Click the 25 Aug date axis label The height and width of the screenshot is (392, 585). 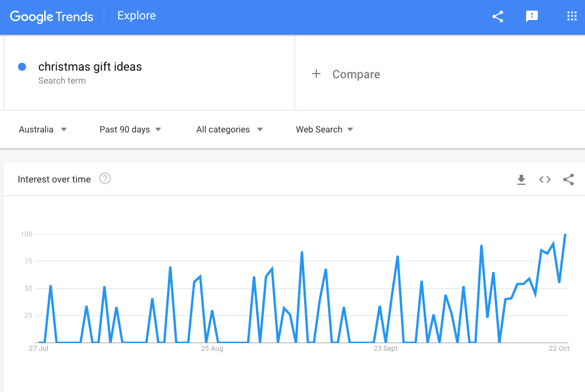point(212,348)
